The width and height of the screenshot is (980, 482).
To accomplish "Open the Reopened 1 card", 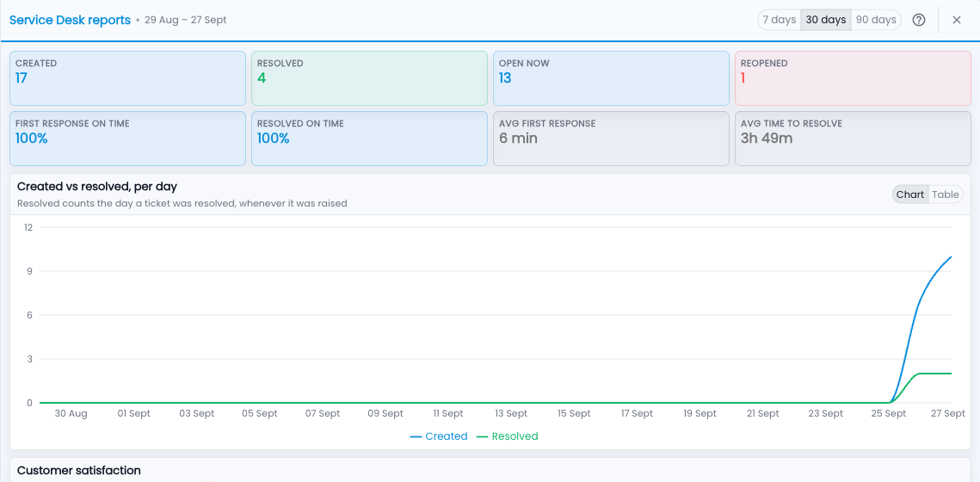I will click(x=854, y=78).
